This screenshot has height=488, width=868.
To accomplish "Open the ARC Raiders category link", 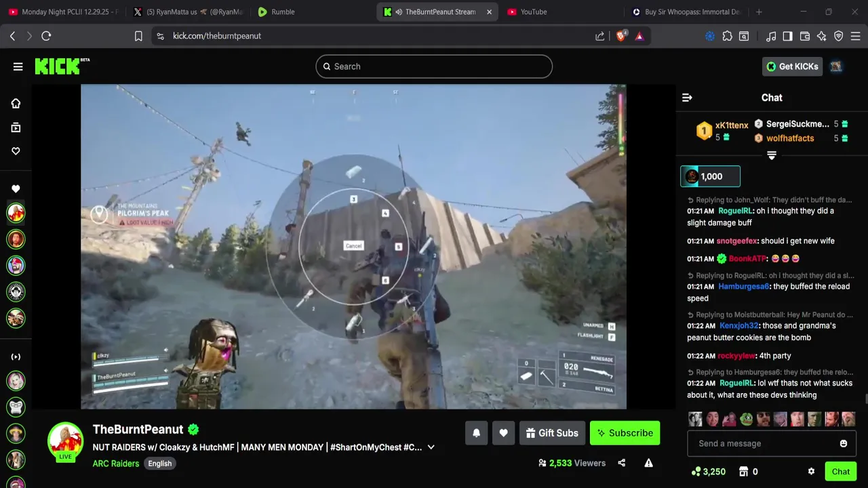I will (x=116, y=464).
